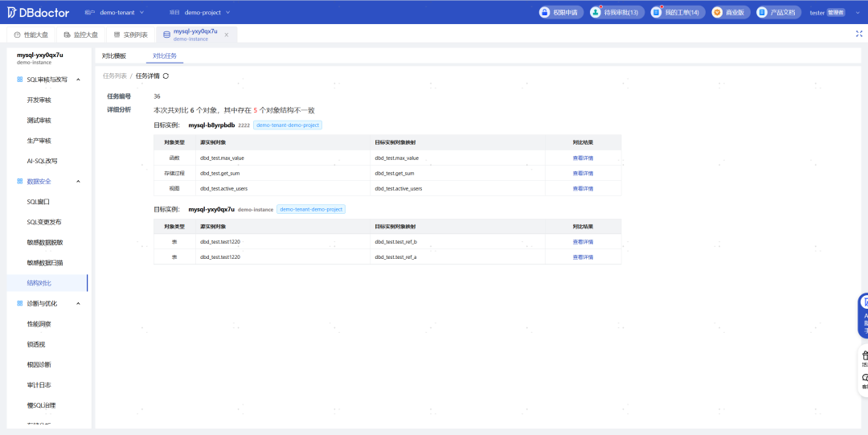
Task: Go back to 任务列表 breadcrumb
Action: click(115, 76)
